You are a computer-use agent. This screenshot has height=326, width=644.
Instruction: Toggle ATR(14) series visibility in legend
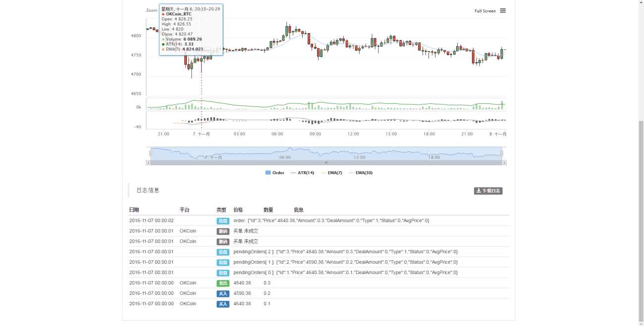point(303,173)
